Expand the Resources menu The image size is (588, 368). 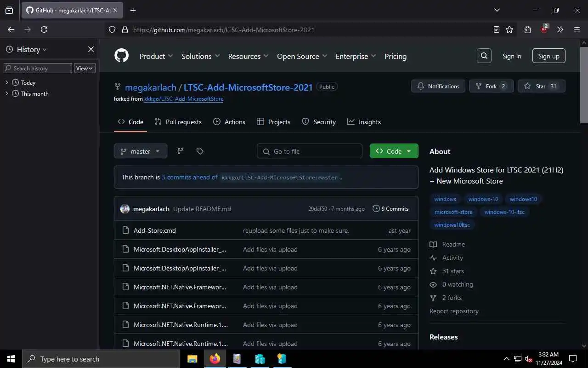249,56
